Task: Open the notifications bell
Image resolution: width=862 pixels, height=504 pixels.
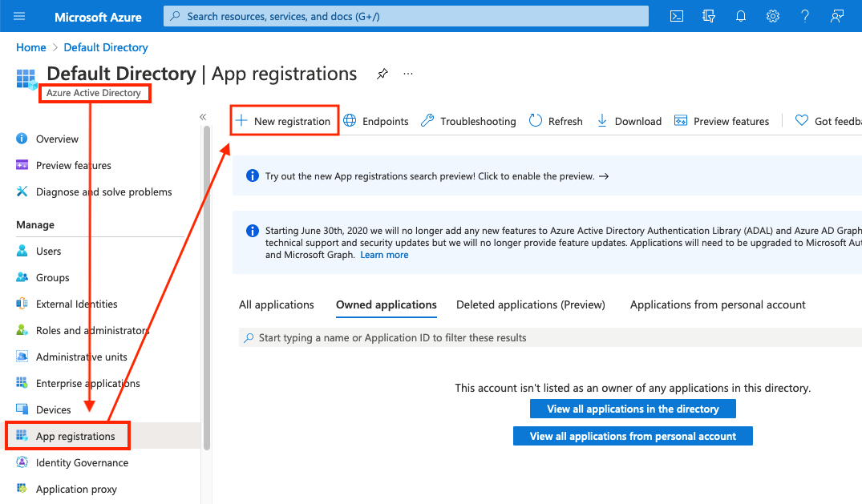Action: tap(741, 16)
